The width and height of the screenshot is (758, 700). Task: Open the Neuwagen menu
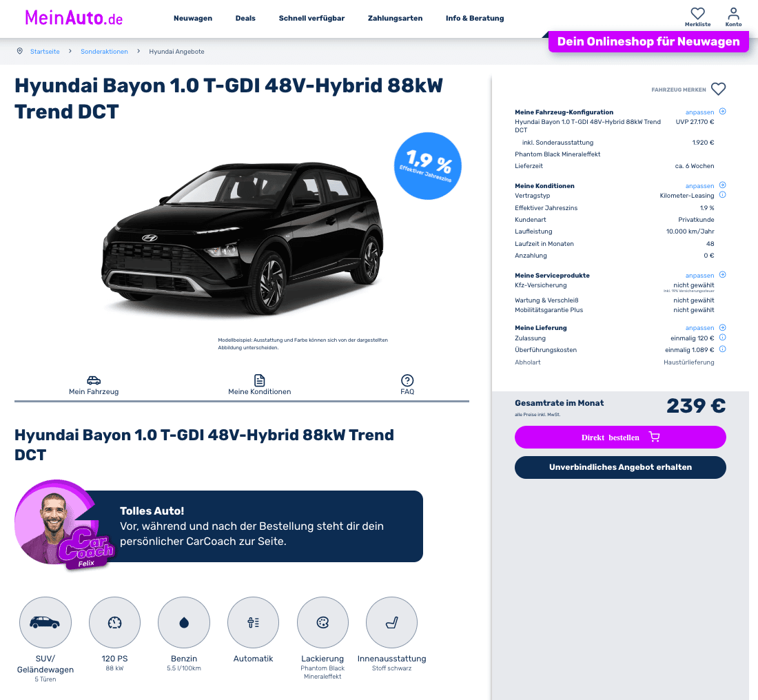point(193,19)
